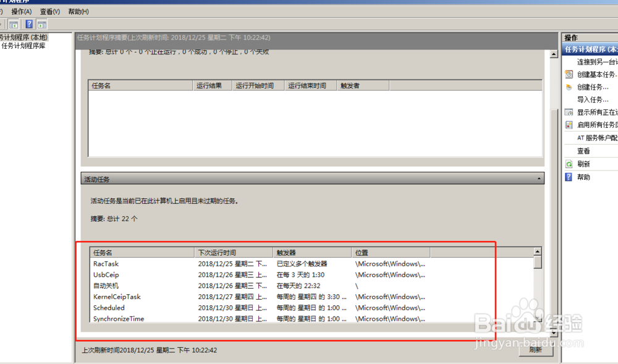Click the 显示所有正在运行 icon

(x=569, y=112)
